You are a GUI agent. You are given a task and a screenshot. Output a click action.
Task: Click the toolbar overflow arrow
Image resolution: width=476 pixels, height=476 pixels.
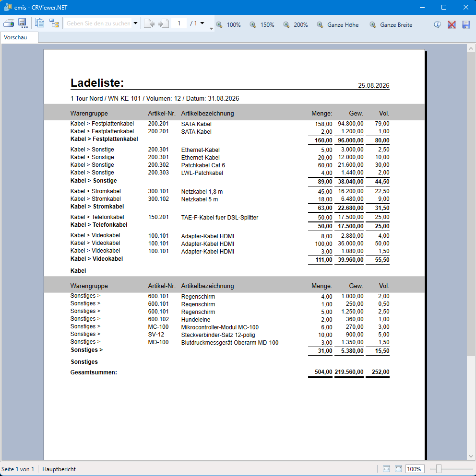[211, 28]
